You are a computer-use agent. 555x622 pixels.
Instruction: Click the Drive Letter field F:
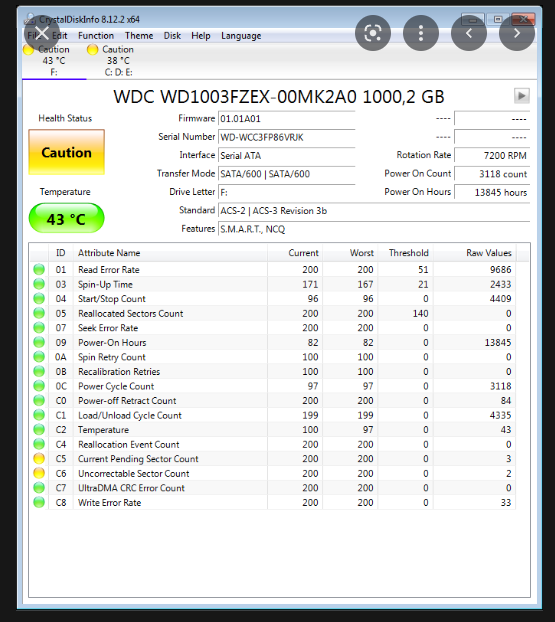pyautogui.click(x=286, y=192)
